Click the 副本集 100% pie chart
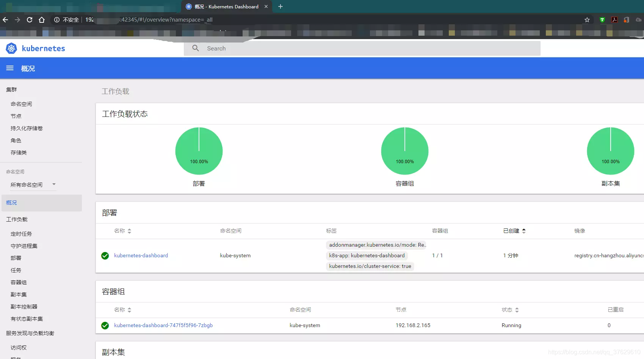644x359 pixels. tap(611, 151)
